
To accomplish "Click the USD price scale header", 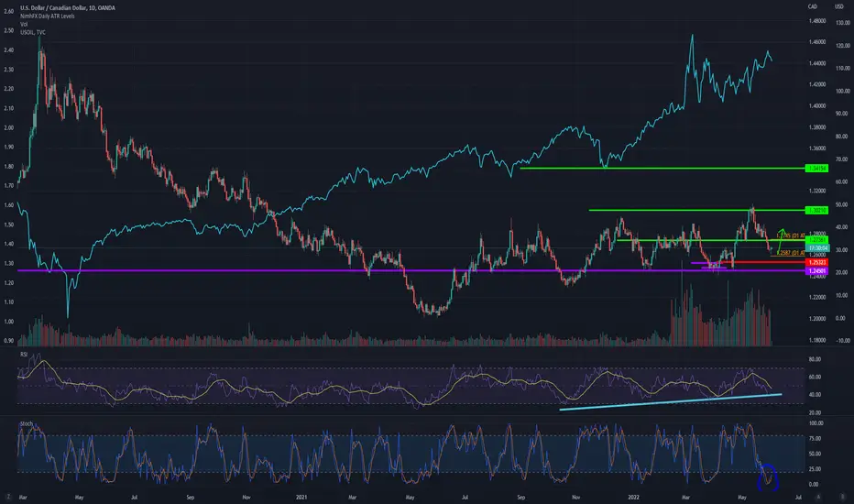I will 839,6.
